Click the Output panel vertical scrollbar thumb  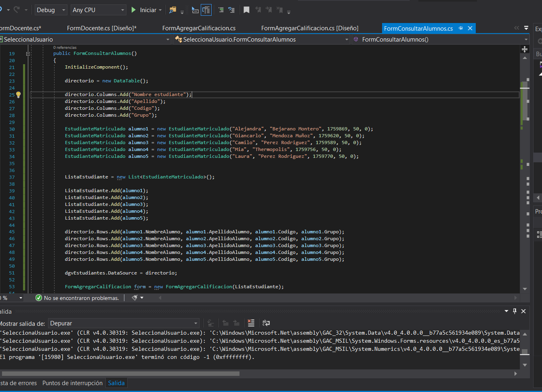525,352
